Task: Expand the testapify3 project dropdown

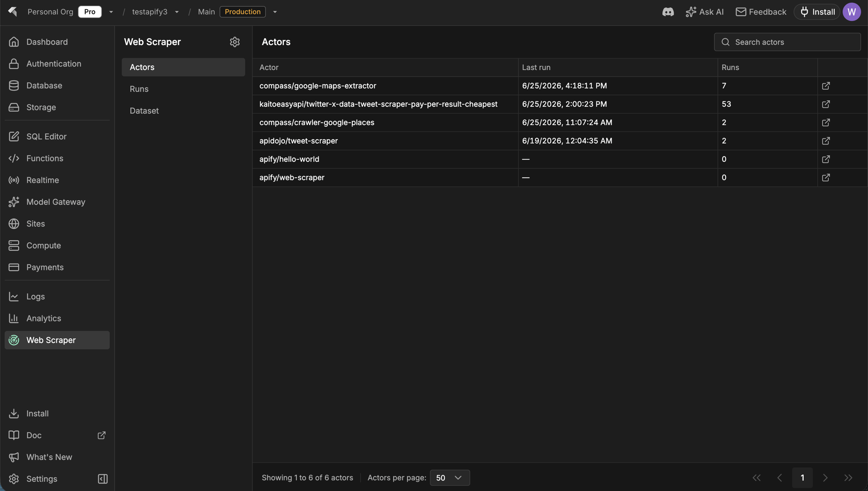Action: (x=177, y=12)
